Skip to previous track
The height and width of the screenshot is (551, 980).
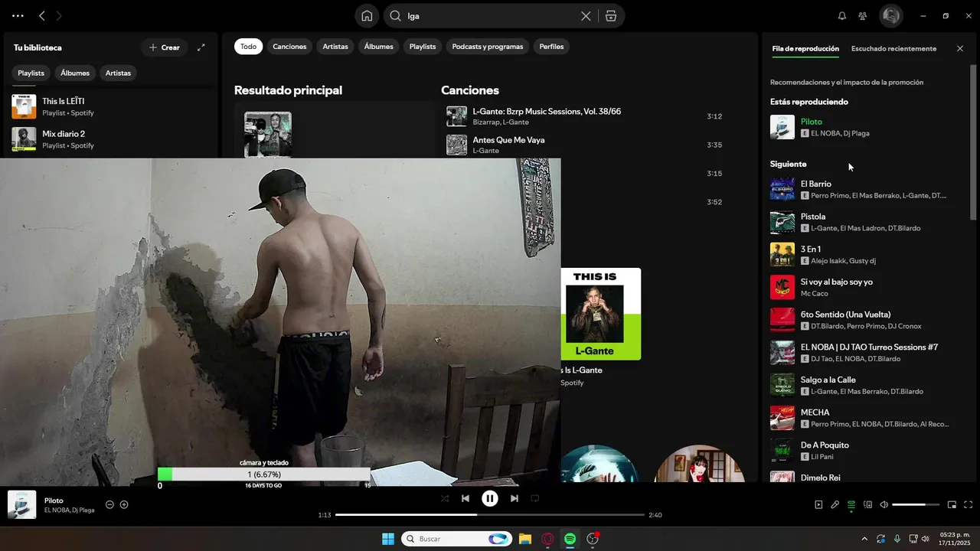click(x=465, y=498)
